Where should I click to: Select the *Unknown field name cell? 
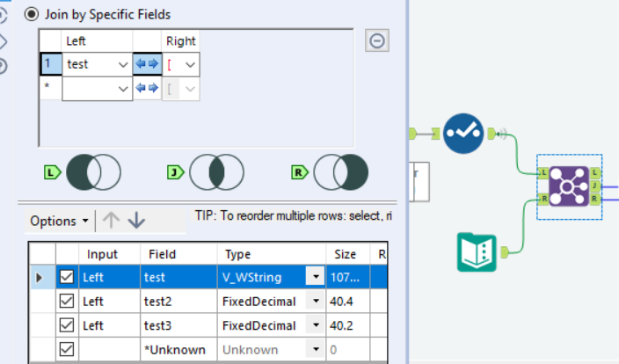pos(178,350)
